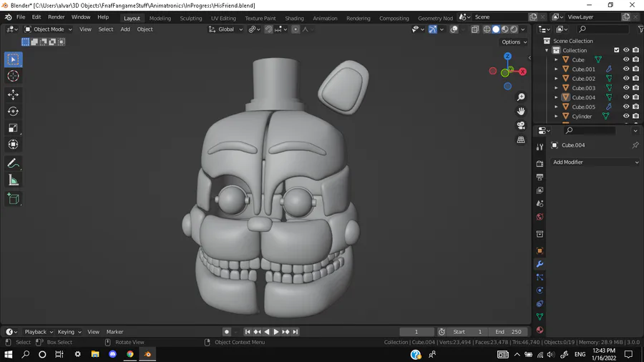This screenshot has width=644, height=362.
Task: Select the Measure tool
Action: (13, 180)
